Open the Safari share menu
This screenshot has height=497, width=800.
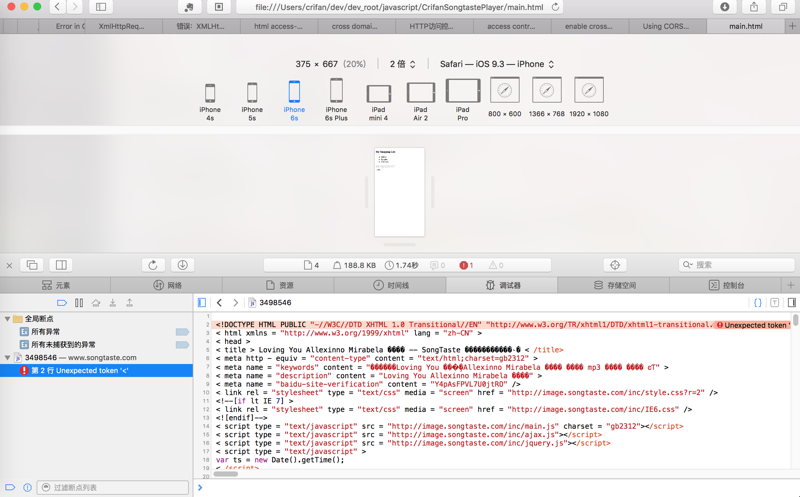754,7
